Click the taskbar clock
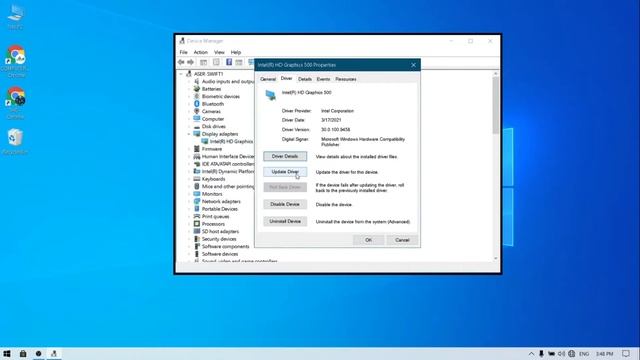Image resolution: width=640 pixels, height=360 pixels. (x=605, y=353)
